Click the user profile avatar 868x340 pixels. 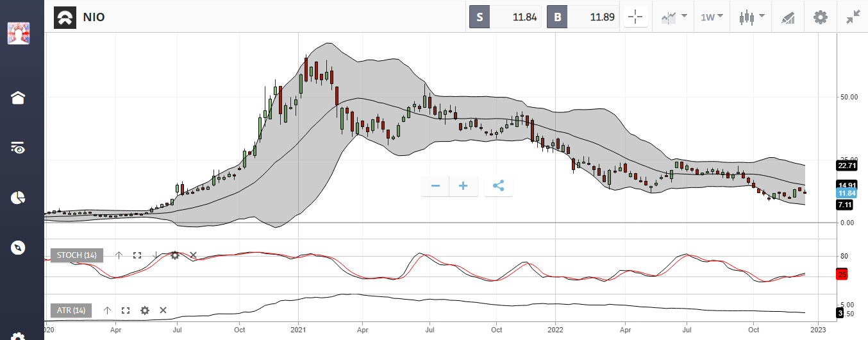(x=19, y=33)
